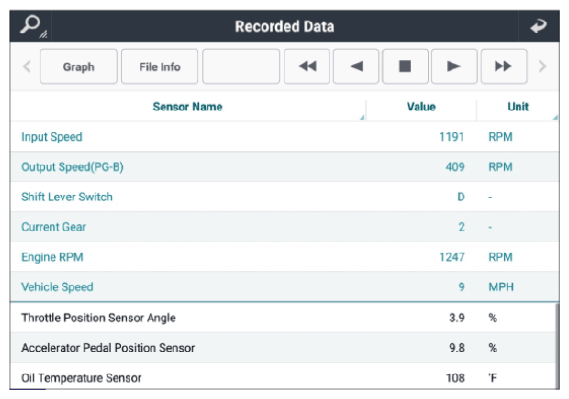
Task: Click the Engine RPM value 1247
Action: pyautogui.click(x=452, y=257)
